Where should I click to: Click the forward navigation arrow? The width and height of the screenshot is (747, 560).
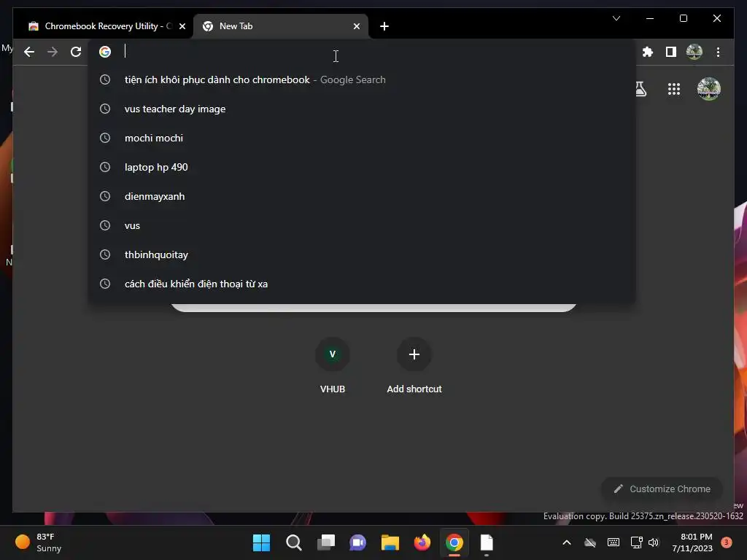tap(53, 52)
